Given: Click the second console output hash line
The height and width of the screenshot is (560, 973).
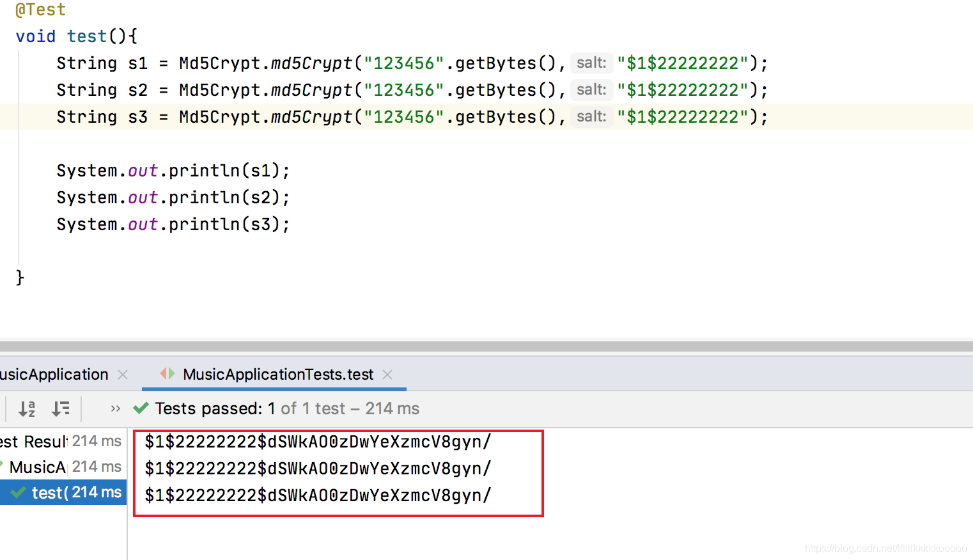Looking at the screenshot, I should 318,469.
